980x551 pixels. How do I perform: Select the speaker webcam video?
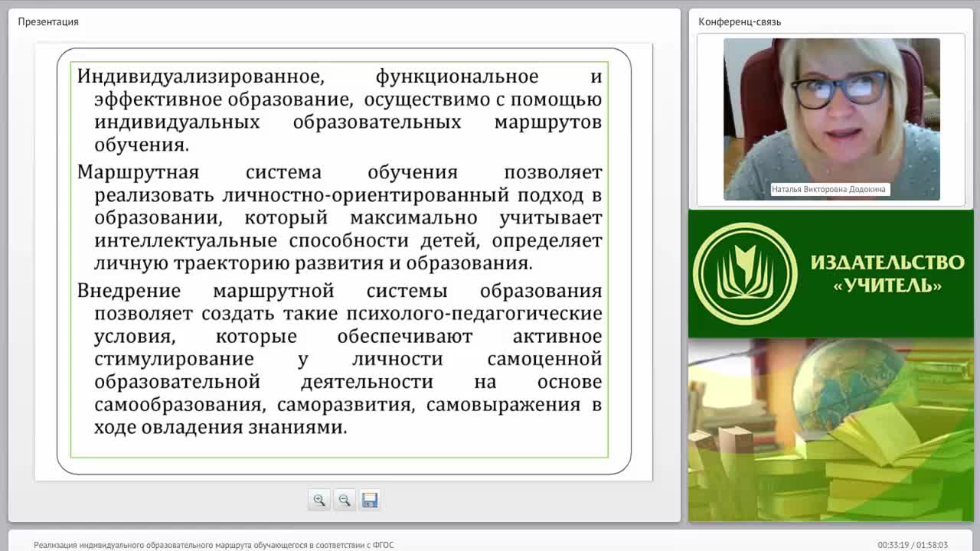[831, 119]
